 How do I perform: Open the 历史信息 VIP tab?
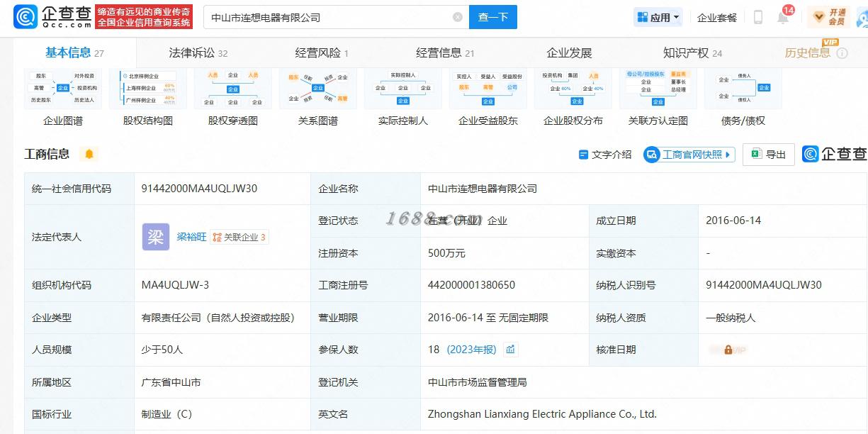[x=808, y=52]
